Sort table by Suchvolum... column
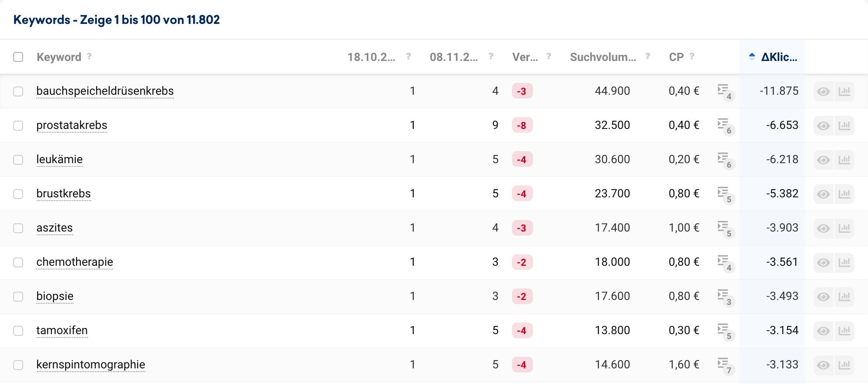Viewport: 868px width, 384px height. click(603, 57)
